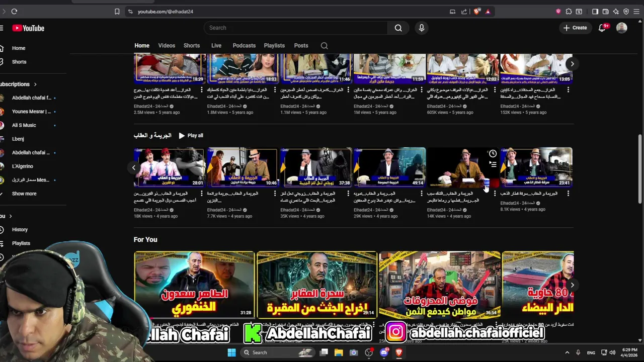The image size is (644, 362).
Task: Click the YouTube search field
Action: (x=297, y=28)
